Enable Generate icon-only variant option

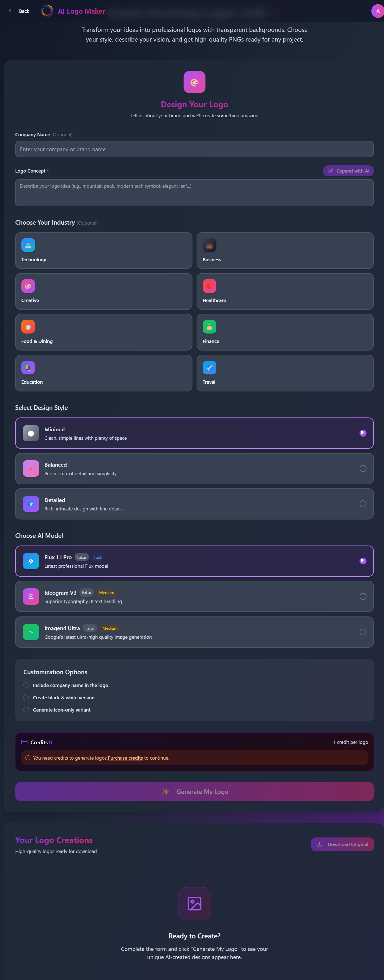coord(26,709)
